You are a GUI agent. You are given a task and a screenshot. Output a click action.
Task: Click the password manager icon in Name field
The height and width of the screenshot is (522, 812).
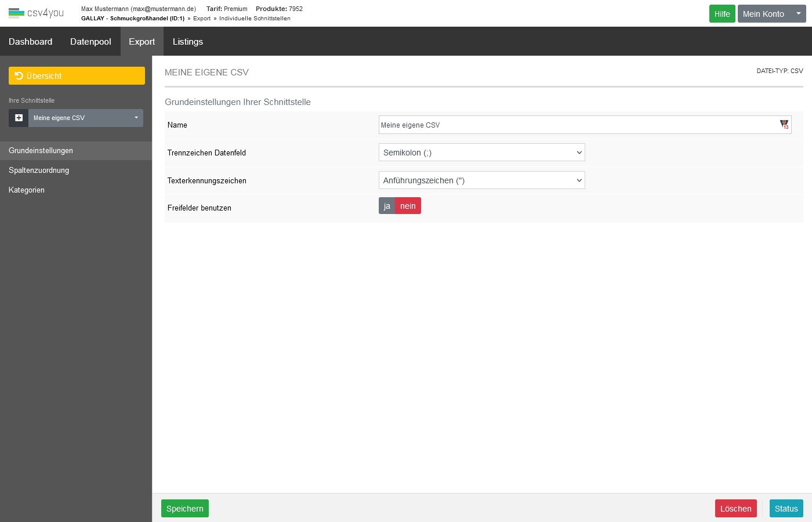(784, 125)
